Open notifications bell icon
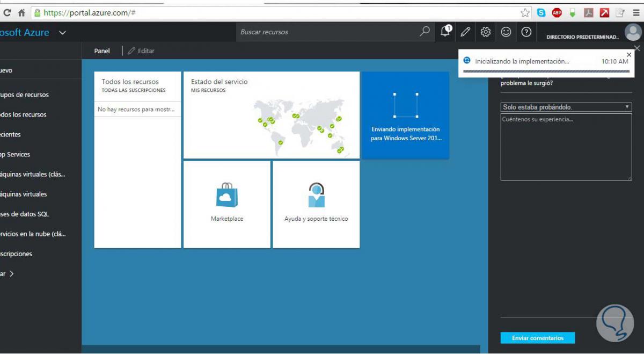 pyautogui.click(x=445, y=32)
